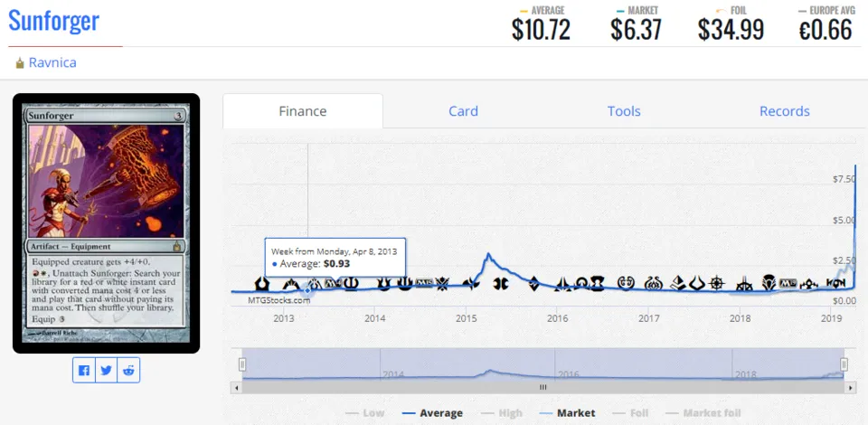This screenshot has width=868, height=425.
Task: Toggle the Average series in legend
Action: point(432,413)
